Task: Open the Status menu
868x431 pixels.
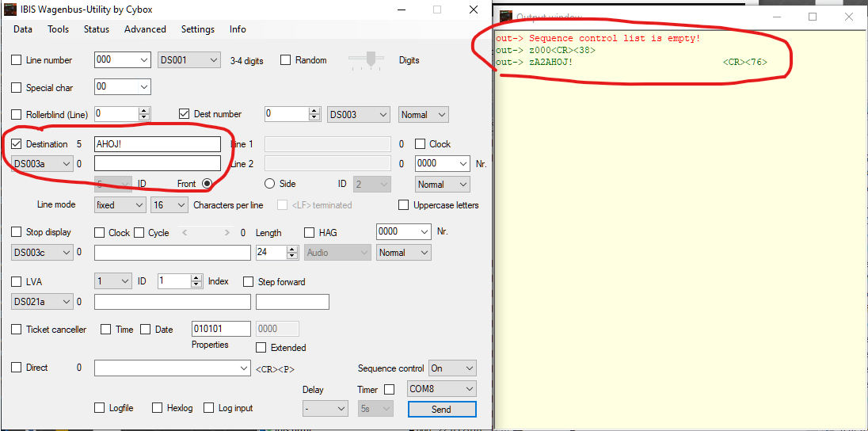Action: [x=97, y=29]
